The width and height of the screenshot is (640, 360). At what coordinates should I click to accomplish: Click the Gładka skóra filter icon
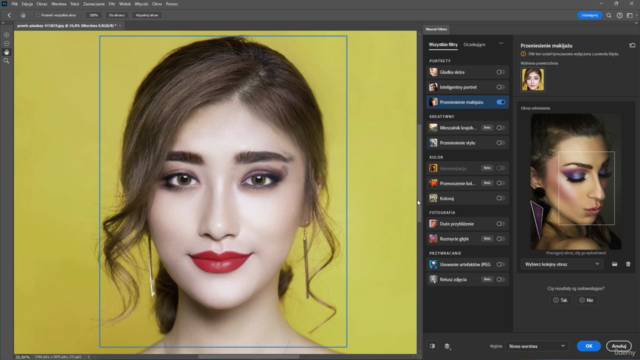[x=433, y=72]
